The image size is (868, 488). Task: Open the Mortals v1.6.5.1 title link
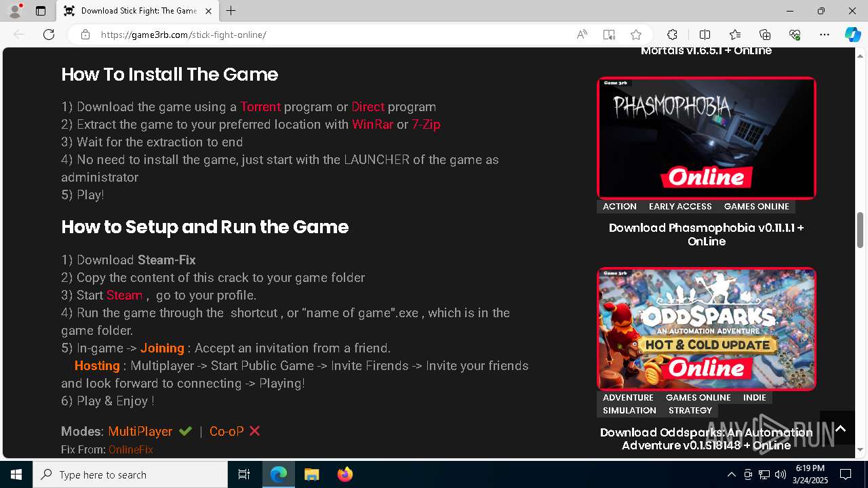click(x=707, y=51)
